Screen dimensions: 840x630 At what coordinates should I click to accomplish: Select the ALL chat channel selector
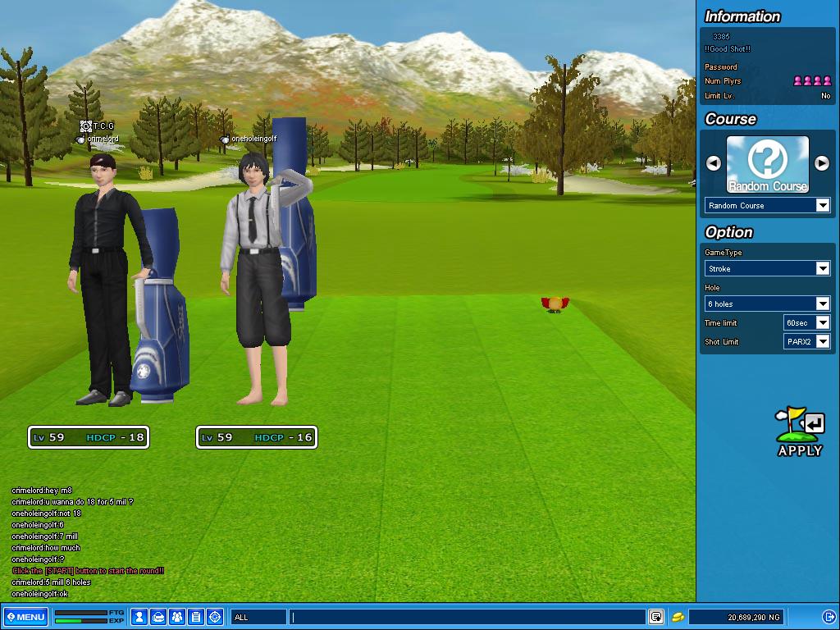(x=258, y=617)
